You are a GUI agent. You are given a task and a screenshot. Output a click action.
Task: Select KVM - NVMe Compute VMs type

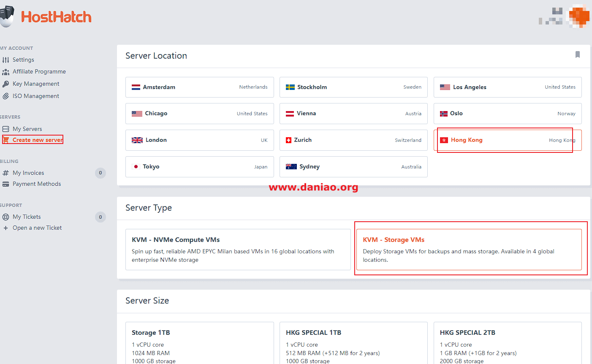coord(238,250)
